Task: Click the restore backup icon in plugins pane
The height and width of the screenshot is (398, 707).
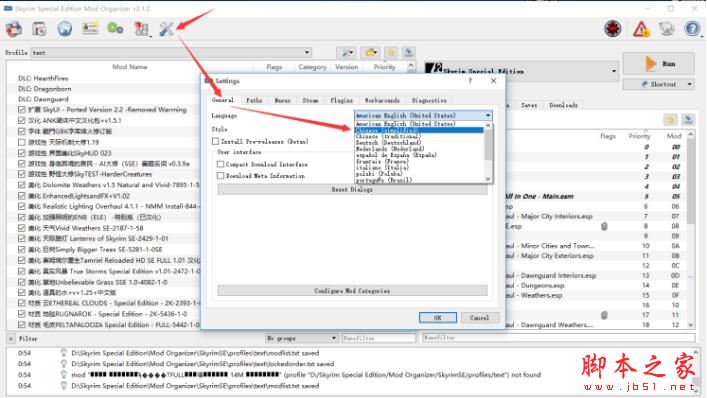Action: (x=670, y=119)
